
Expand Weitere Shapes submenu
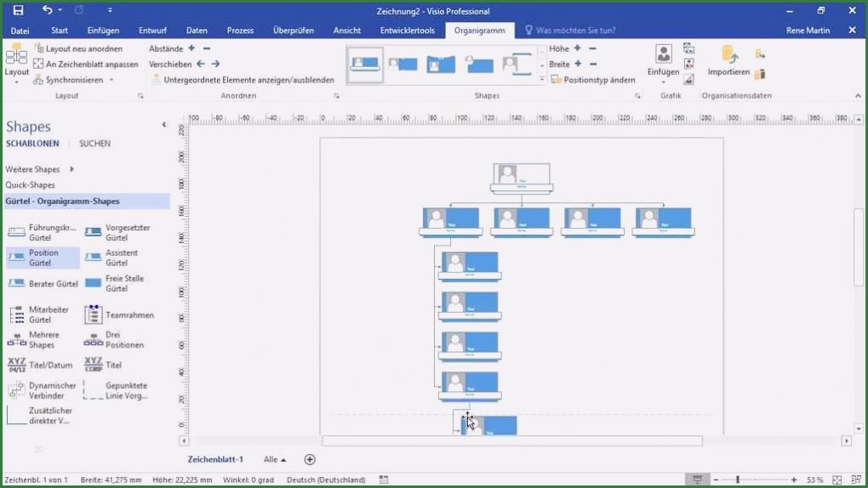(x=71, y=169)
